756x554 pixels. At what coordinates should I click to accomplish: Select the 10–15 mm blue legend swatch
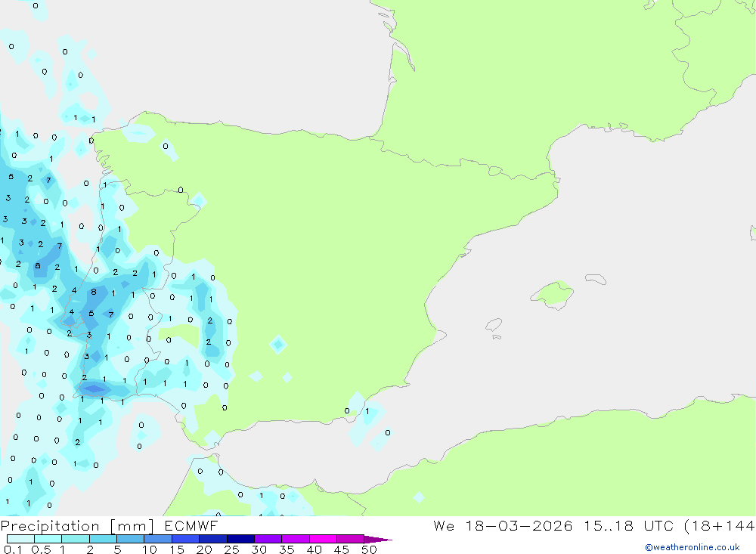coord(158,539)
